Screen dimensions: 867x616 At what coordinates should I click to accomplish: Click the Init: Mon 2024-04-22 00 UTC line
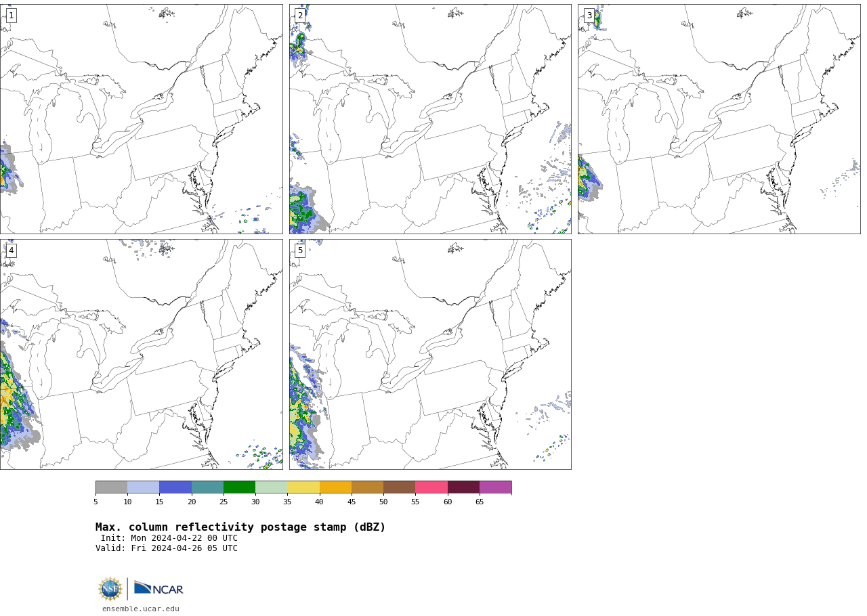click(x=169, y=538)
